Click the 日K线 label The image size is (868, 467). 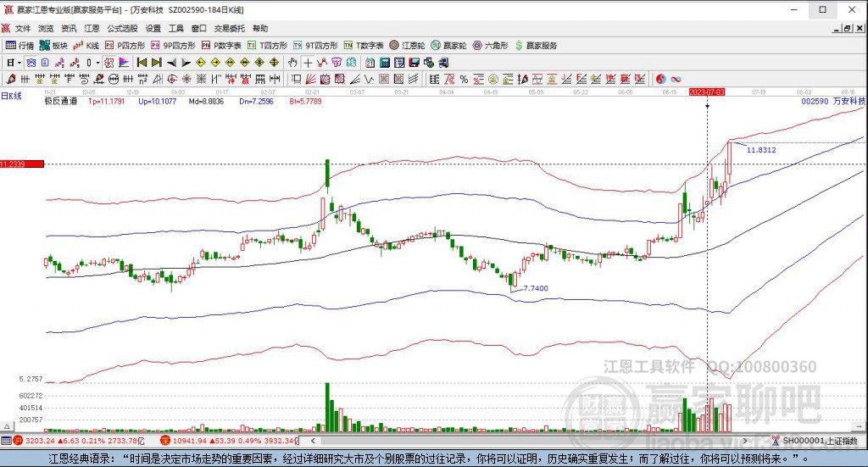(x=12, y=96)
